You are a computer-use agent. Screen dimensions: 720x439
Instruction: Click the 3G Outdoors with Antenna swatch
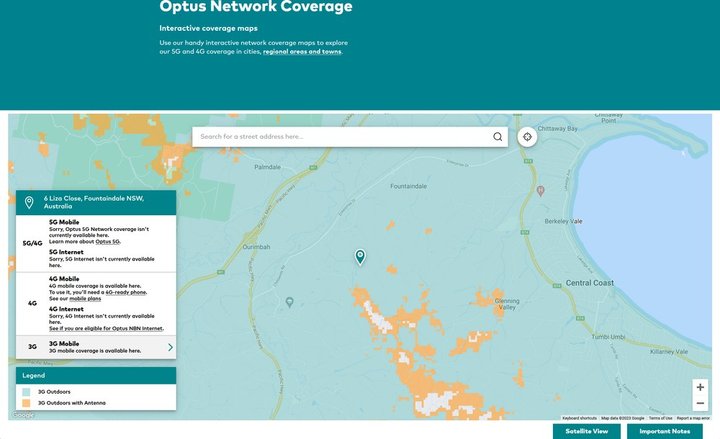click(x=27, y=403)
